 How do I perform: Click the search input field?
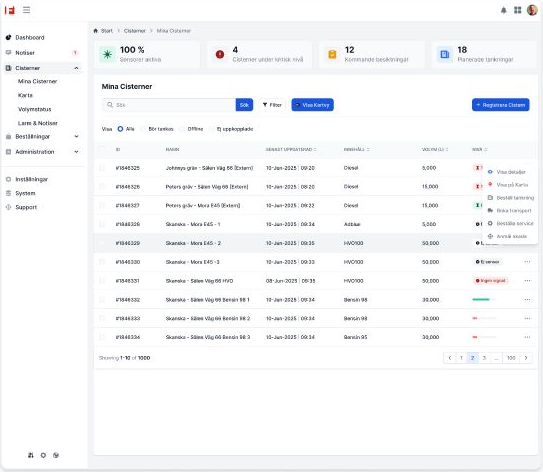(169, 105)
